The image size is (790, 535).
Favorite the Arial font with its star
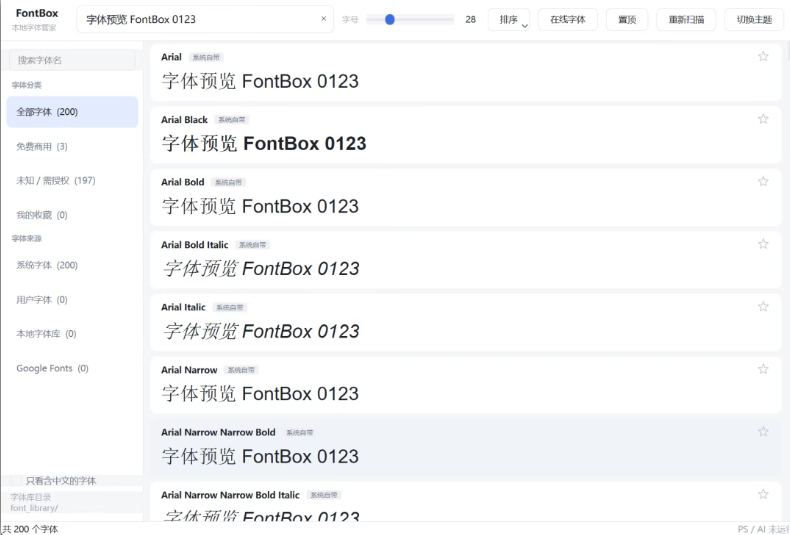[x=763, y=56]
